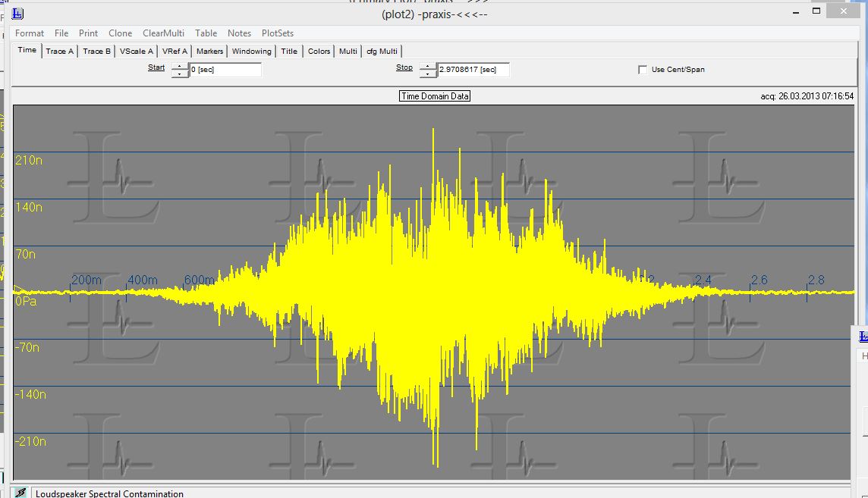Click the plot2 window app icon
The image size is (868, 498).
coord(17,14)
